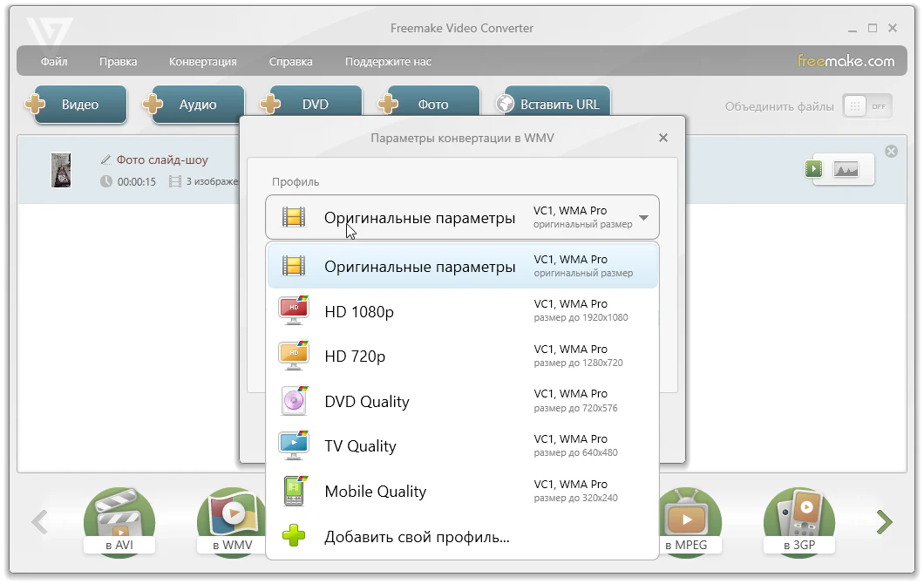Click the text 'размер до 720x576'

575,408
